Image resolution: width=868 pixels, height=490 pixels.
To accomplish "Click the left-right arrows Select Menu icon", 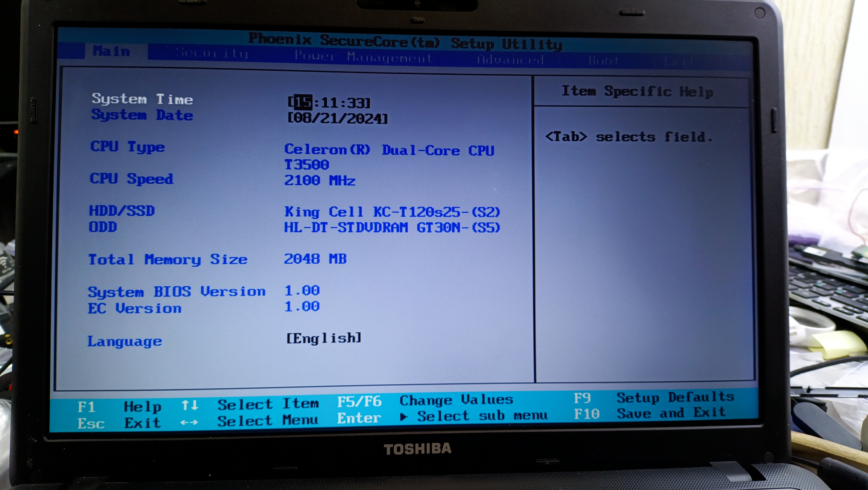I will pos(189,422).
